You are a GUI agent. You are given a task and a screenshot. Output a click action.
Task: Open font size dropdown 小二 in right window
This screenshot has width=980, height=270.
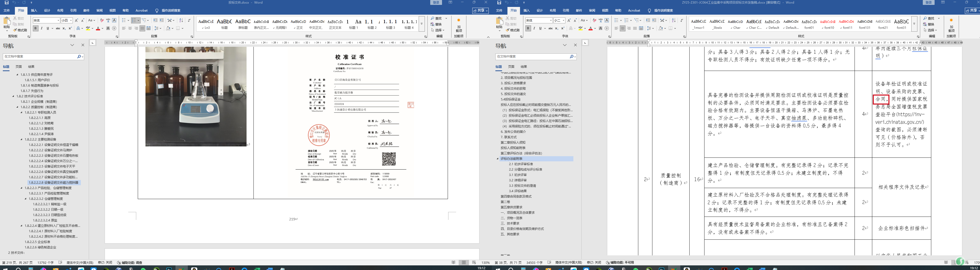point(563,21)
